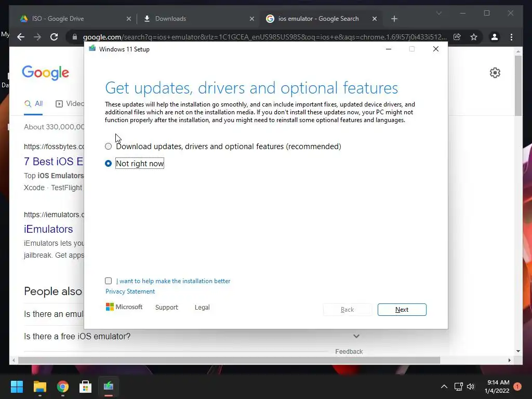Open the notification badge in the tray
This screenshot has width=532, height=399.
coord(517,387)
